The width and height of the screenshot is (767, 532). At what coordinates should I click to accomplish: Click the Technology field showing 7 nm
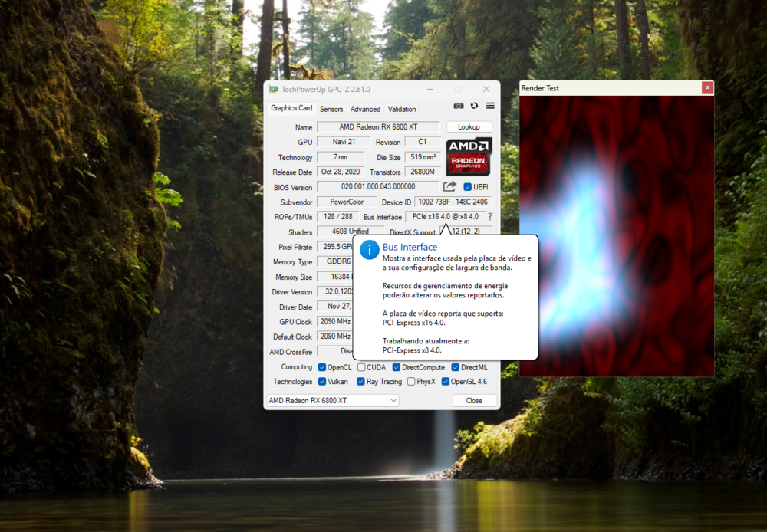point(341,157)
